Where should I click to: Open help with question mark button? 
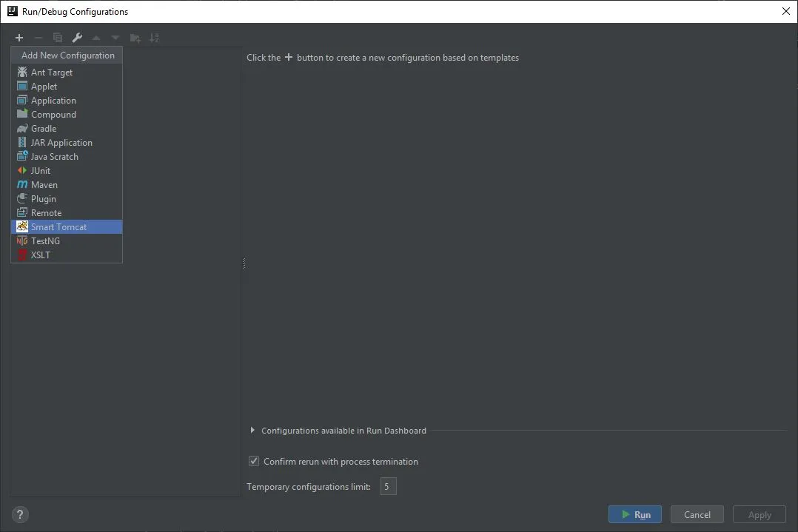20,514
